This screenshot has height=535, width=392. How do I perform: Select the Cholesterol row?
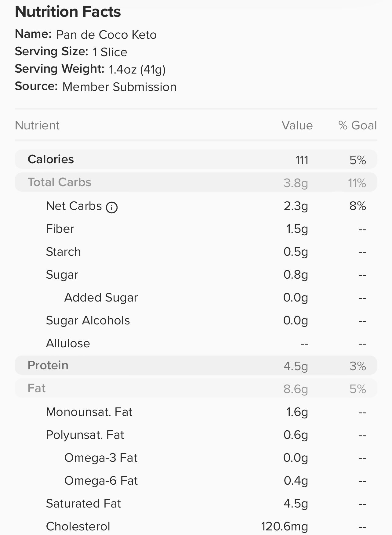pos(196,526)
